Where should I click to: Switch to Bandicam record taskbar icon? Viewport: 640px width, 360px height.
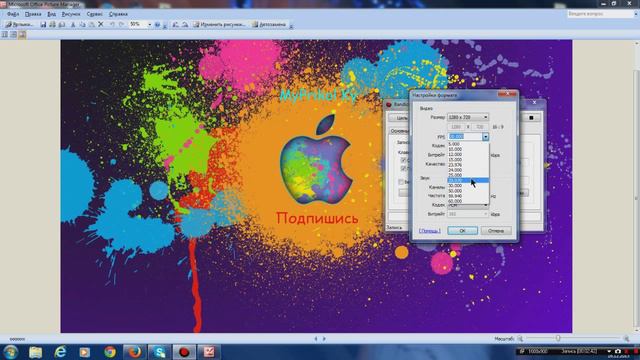pyautogui.click(x=184, y=352)
